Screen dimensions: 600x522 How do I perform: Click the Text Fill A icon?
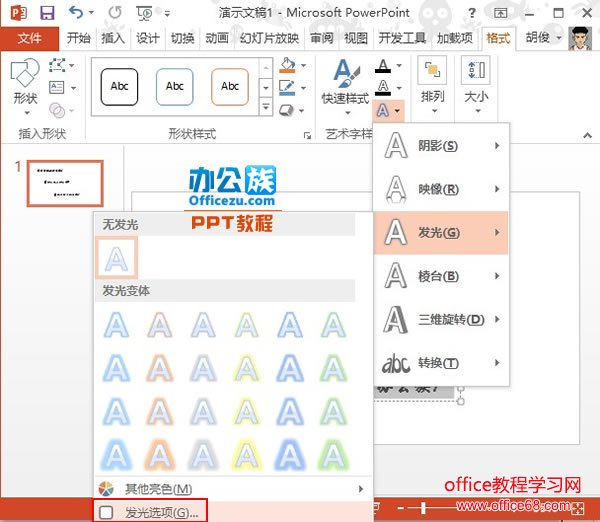(383, 66)
